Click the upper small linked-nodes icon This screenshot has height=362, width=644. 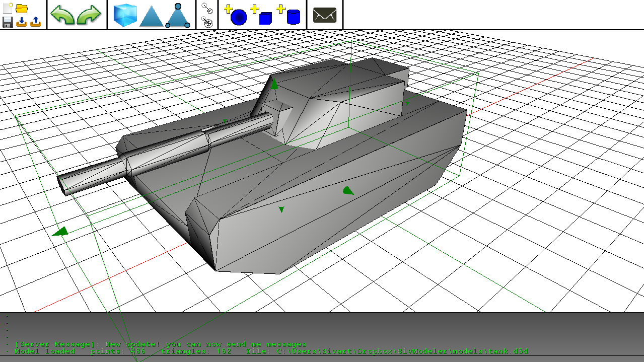click(x=206, y=8)
